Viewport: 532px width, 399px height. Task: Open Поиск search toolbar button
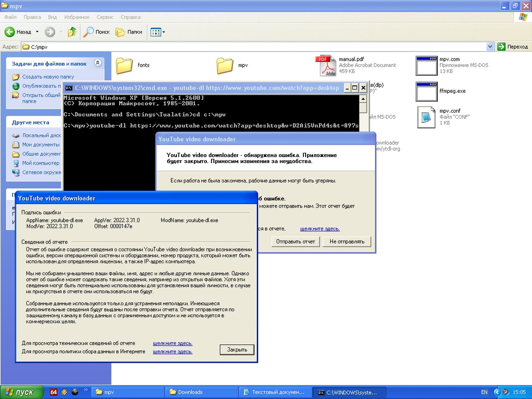97,32
